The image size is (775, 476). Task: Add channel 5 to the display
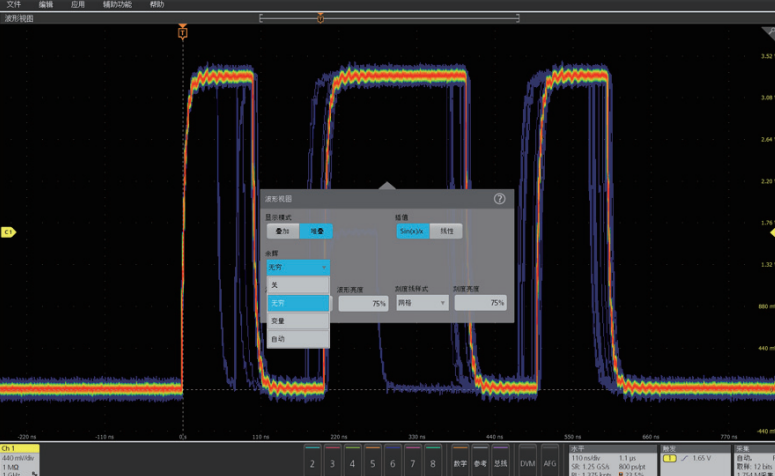click(372, 463)
